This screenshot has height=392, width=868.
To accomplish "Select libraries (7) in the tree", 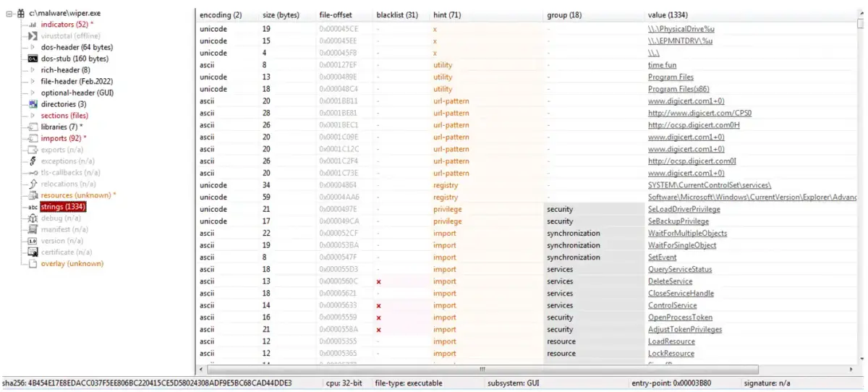I will click(x=61, y=127).
